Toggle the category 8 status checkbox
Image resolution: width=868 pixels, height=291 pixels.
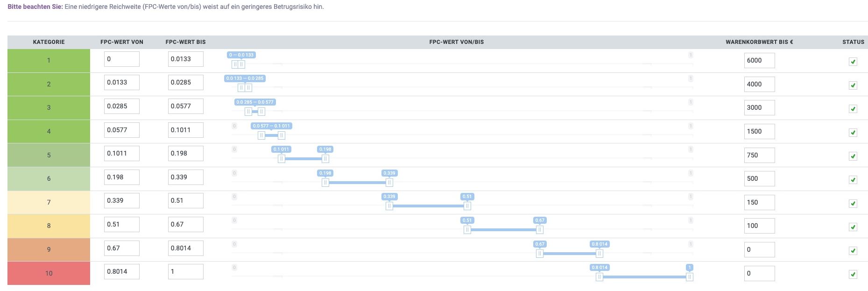click(x=853, y=227)
